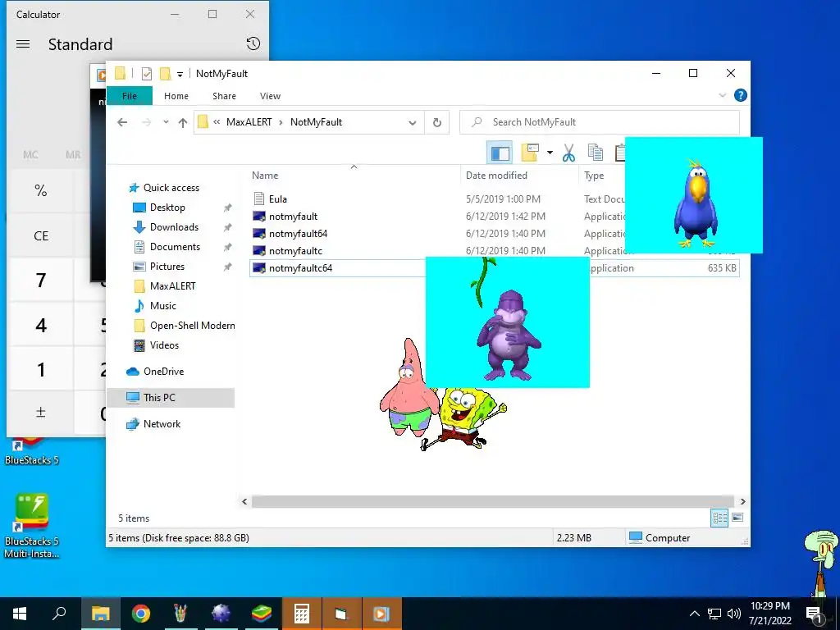Open Google Chrome from taskbar

[141, 614]
